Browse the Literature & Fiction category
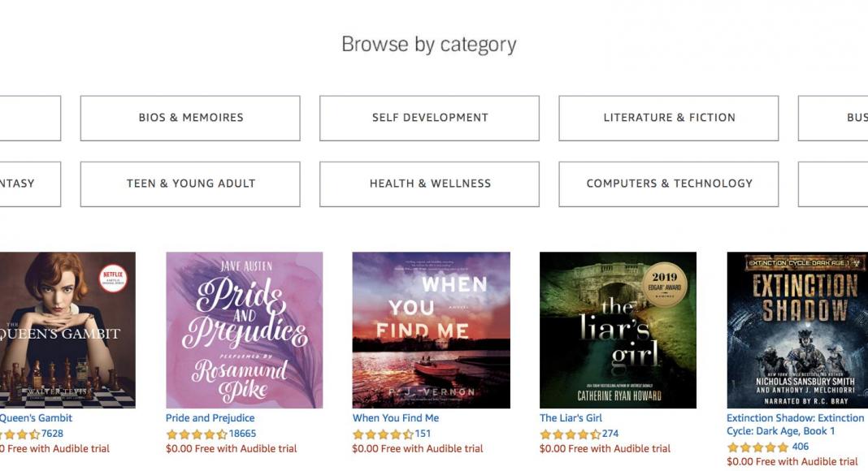 pos(668,118)
